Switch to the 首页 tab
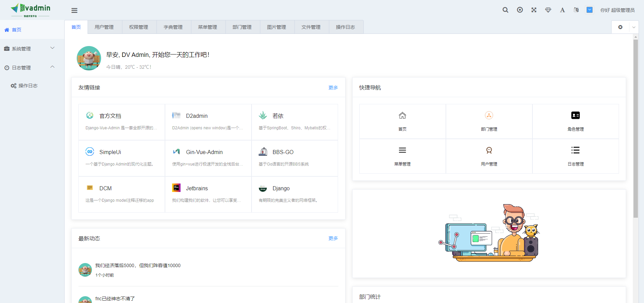The image size is (644, 303). pyautogui.click(x=76, y=27)
